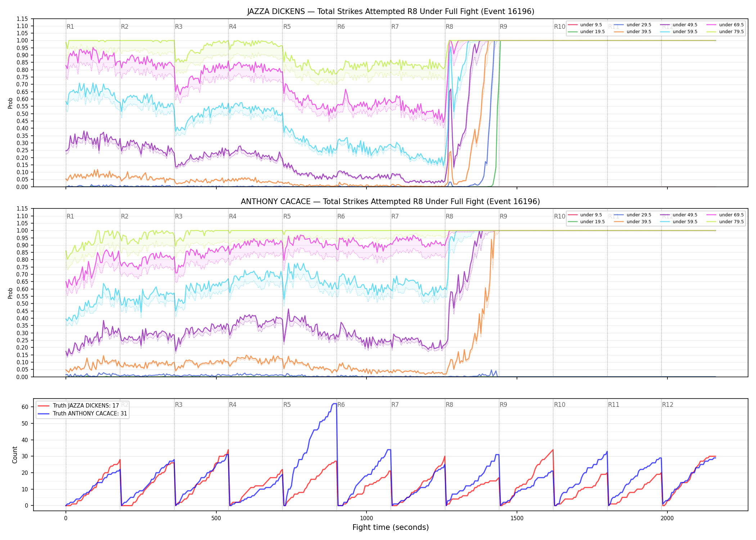Select 'under 59.5' legend entry in Cacace chart
756x540 pixels.
679,222
